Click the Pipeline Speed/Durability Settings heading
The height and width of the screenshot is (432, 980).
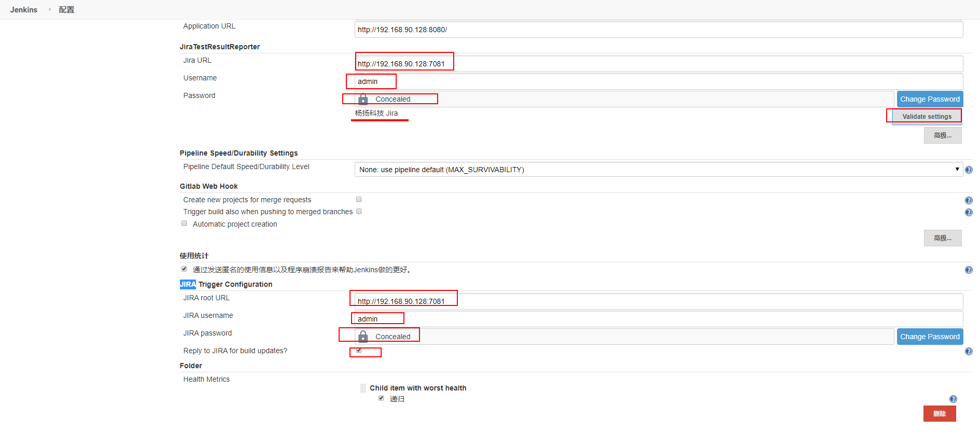tap(239, 153)
